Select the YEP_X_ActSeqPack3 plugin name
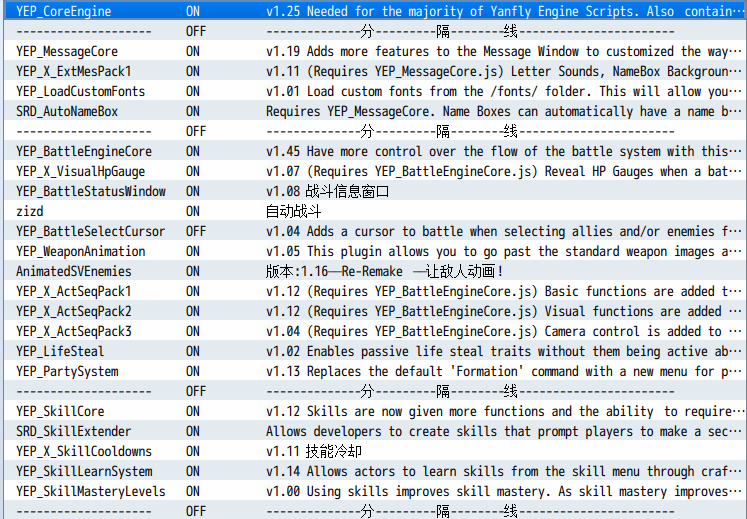The width and height of the screenshot is (747, 519). click(x=73, y=331)
